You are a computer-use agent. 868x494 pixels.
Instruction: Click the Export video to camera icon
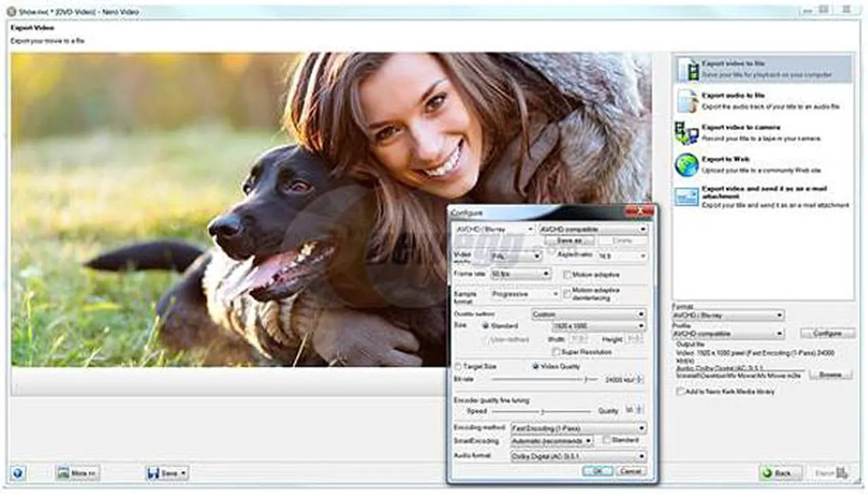point(688,132)
